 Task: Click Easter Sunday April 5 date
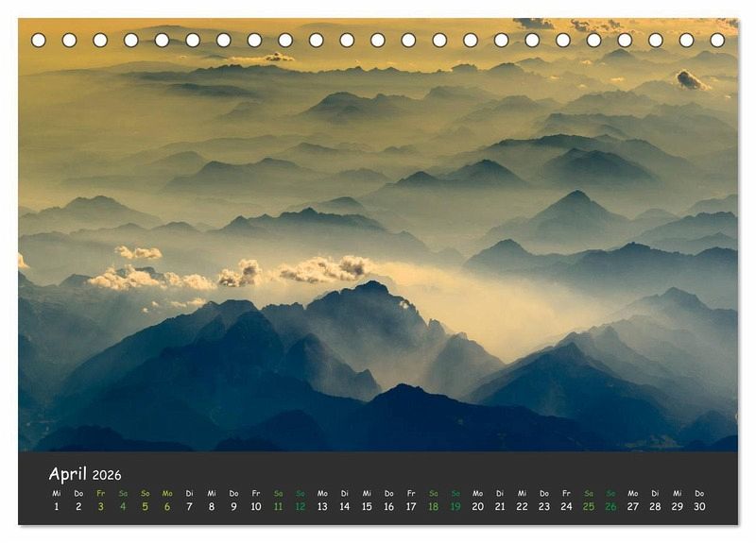(x=145, y=507)
